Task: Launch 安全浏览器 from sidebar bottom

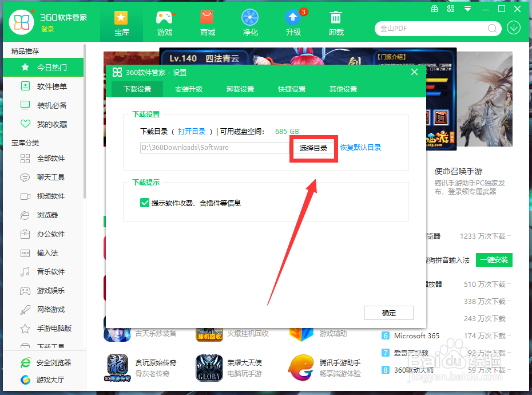Action: point(46,363)
